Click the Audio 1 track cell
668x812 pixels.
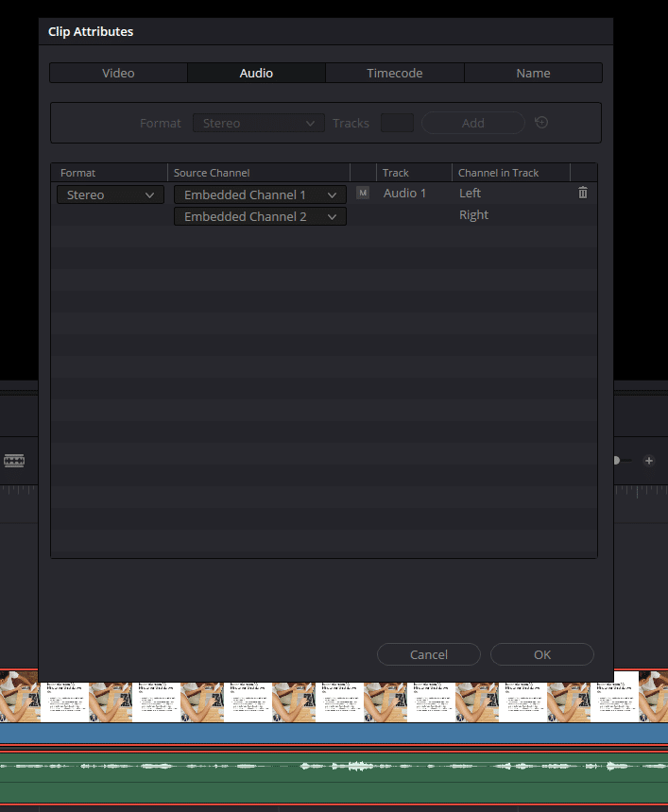(x=404, y=194)
